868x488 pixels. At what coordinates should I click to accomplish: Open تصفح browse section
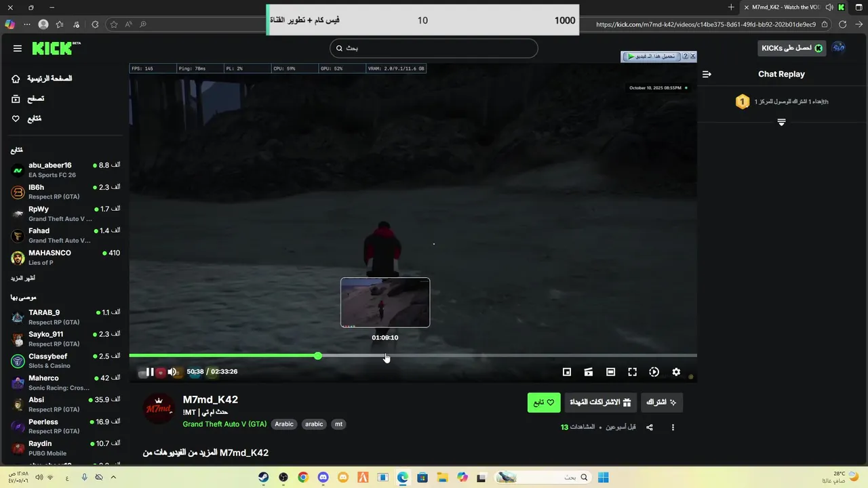28,98
